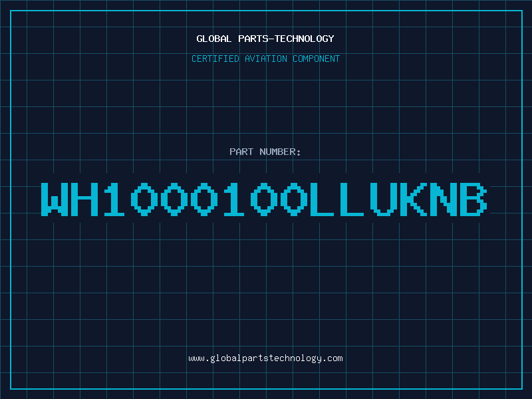Select the part number WH1000100LLUKNB
The image size is (532, 399).
pyautogui.click(x=264, y=199)
